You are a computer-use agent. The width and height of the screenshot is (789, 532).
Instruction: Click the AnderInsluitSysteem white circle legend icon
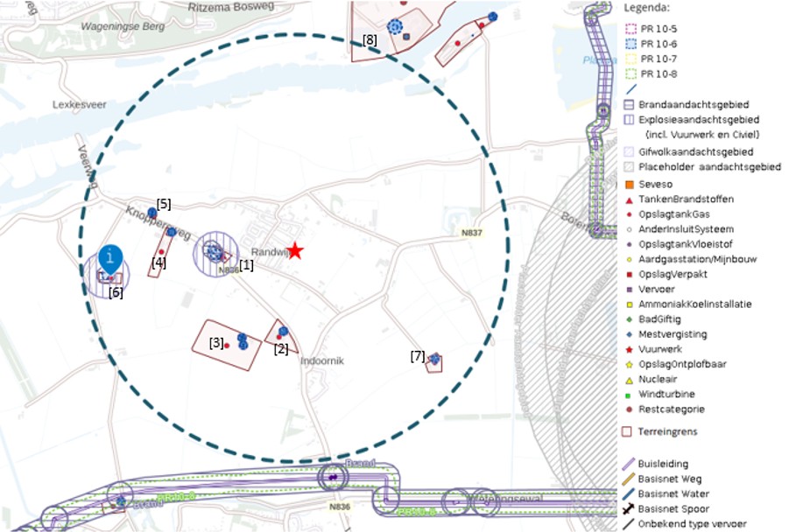click(629, 230)
